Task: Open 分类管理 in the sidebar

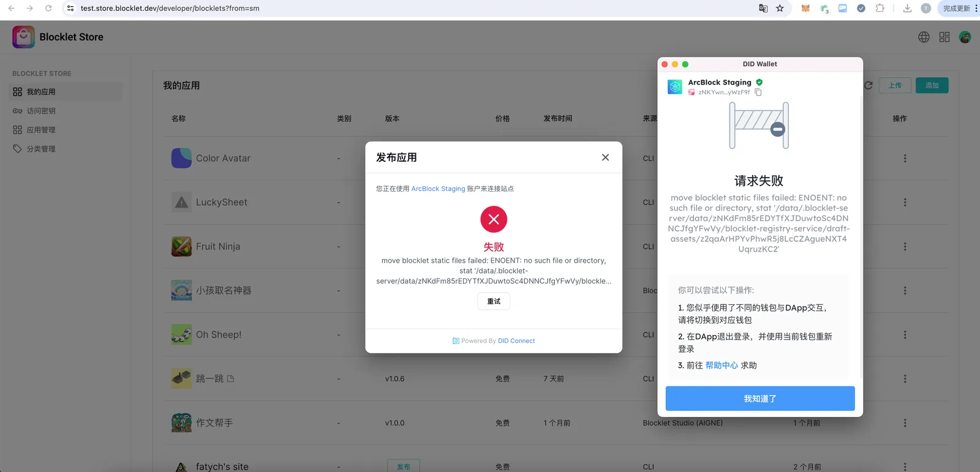Action: [x=67, y=149]
